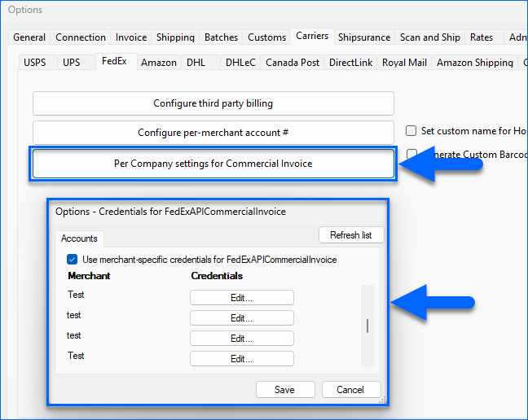Click the Credentials column header

[217, 276]
